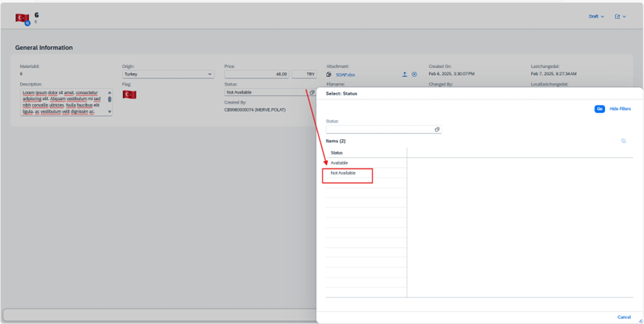The height and width of the screenshot is (324, 644).
Task: Open the Origin dropdown showing Turkey
Action: (x=168, y=74)
